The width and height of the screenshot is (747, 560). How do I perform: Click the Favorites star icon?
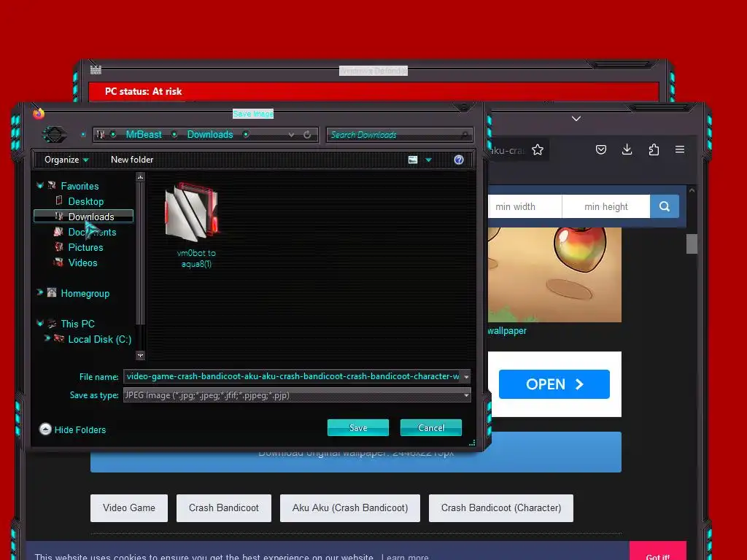[52, 186]
